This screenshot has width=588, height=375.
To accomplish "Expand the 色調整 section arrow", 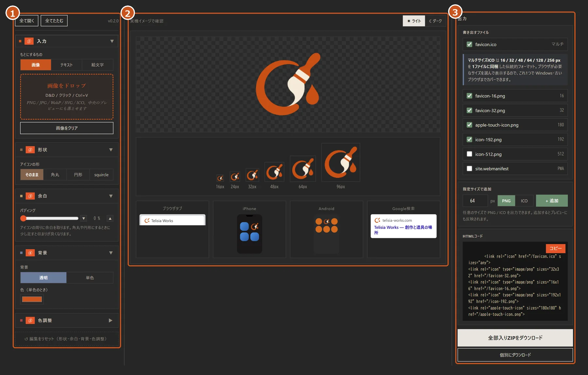I will [x=111, y=320].
